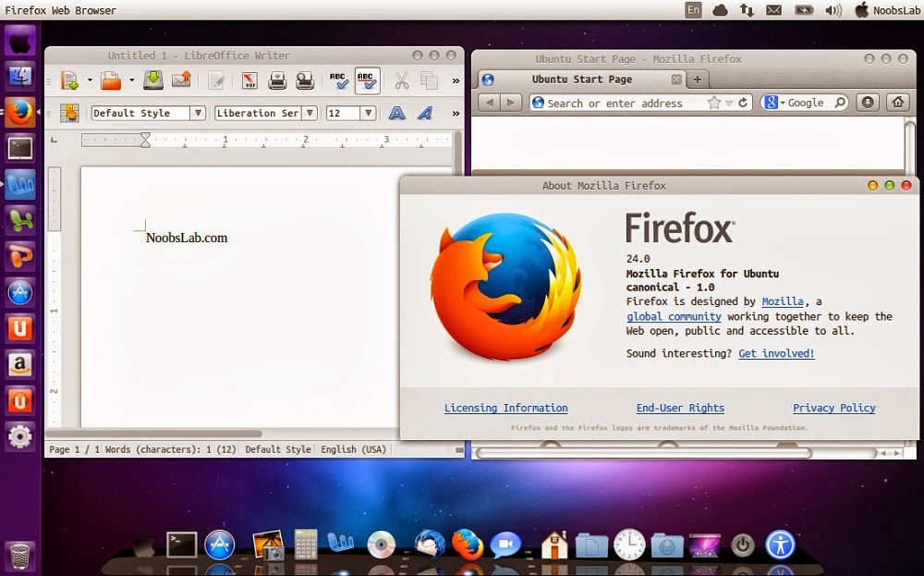
Task: Open the network indicator in top panel
Action: [x=748, y=10]
